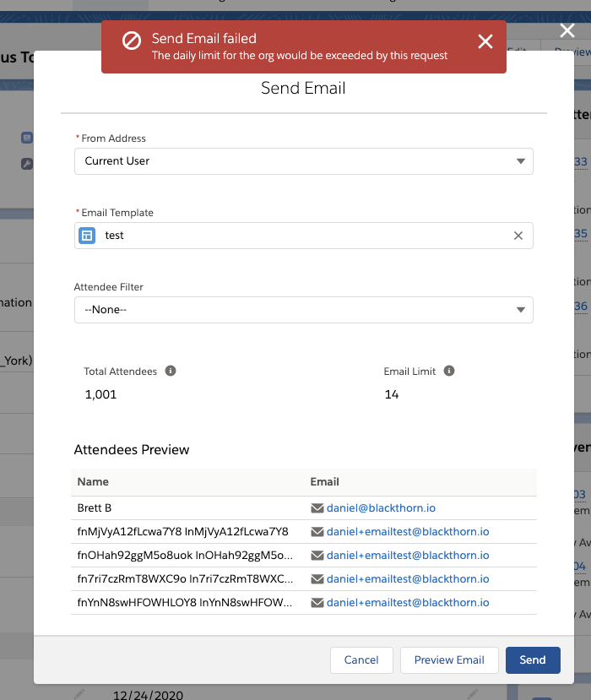
Task: Click the fnYnN8swHFOWHLOY8 attendee name
Action: point(184,603)
